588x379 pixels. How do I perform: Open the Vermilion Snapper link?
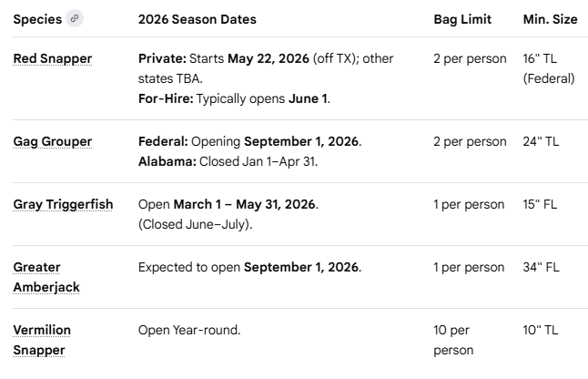point(41,340)
